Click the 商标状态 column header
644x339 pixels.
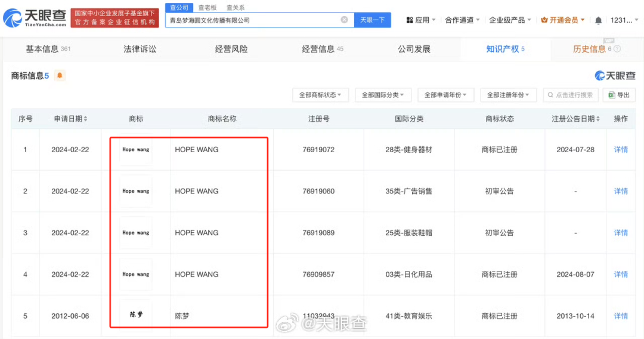pyautogui.click(x=500, y=119)
